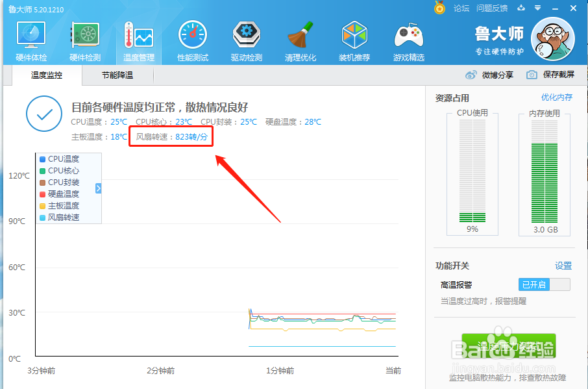Click the CPU使用 usage bar meter
Screen dimensions: 588x389
472,171
